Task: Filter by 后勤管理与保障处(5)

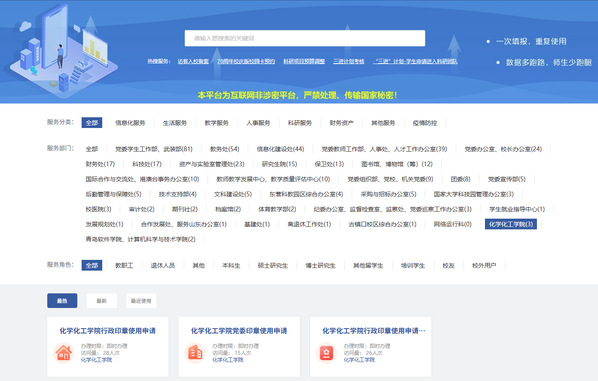Action: (x=113, y=194)
